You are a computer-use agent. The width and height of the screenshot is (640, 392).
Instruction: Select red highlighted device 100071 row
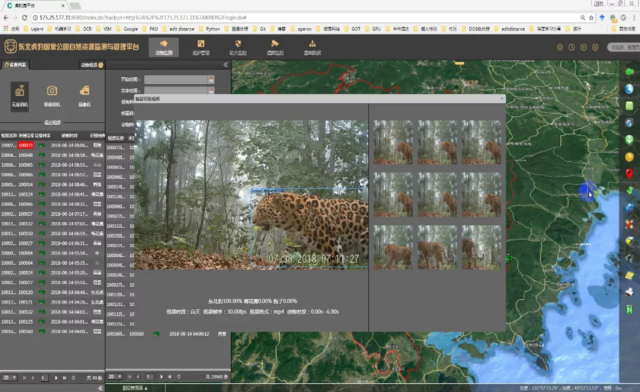point(52,145)
